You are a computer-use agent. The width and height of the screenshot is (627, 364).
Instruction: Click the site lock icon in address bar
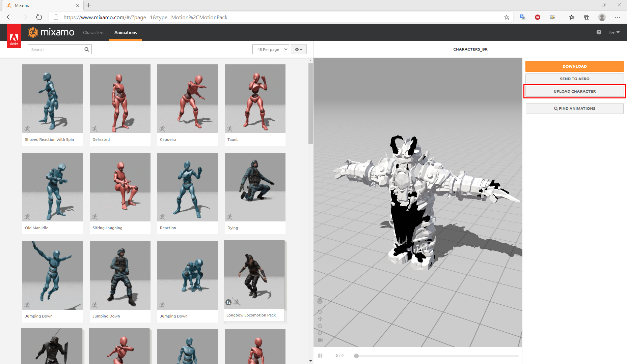[56, 17]
